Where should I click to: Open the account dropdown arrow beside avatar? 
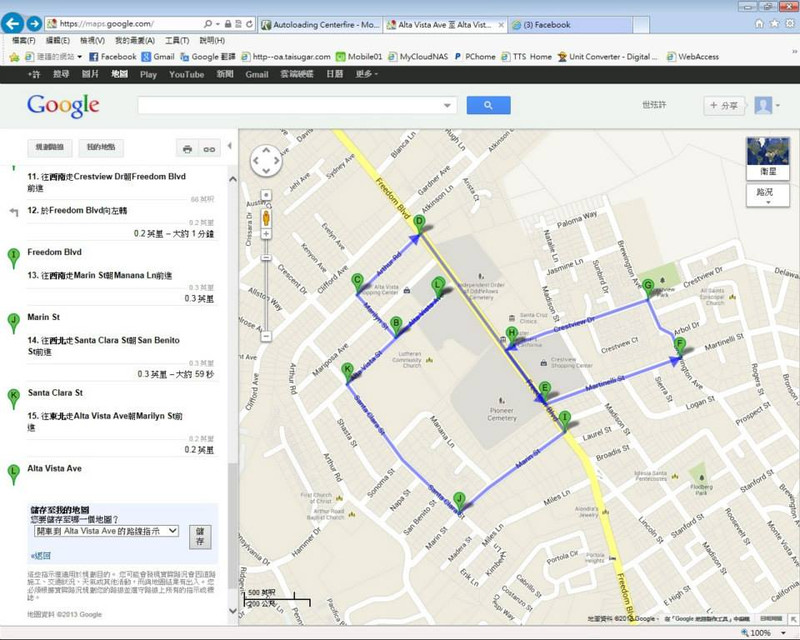point(778,106)
